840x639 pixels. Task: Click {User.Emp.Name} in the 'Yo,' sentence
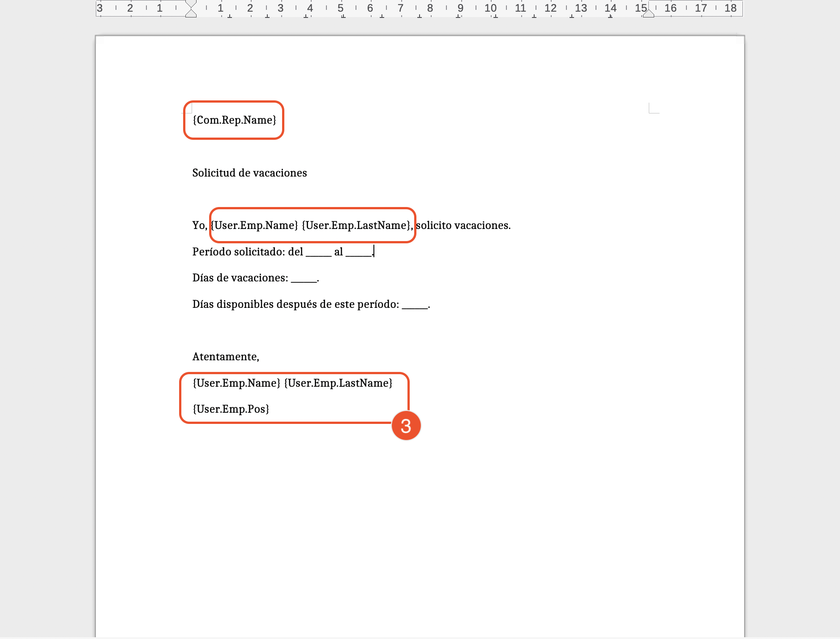click(x=254, y=225)
